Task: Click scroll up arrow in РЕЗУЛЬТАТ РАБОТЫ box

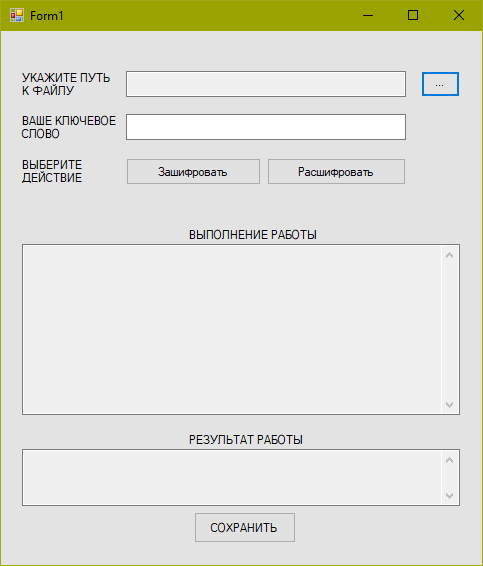Action: click(449, 460)
